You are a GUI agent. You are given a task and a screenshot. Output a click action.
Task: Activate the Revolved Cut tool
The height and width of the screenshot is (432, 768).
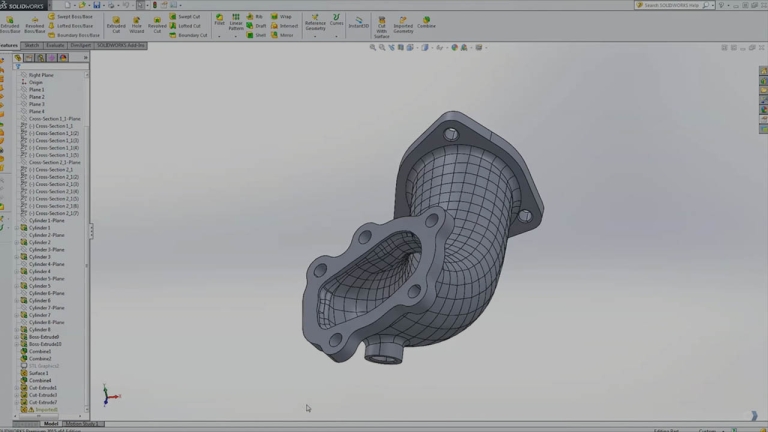[157, 24]
